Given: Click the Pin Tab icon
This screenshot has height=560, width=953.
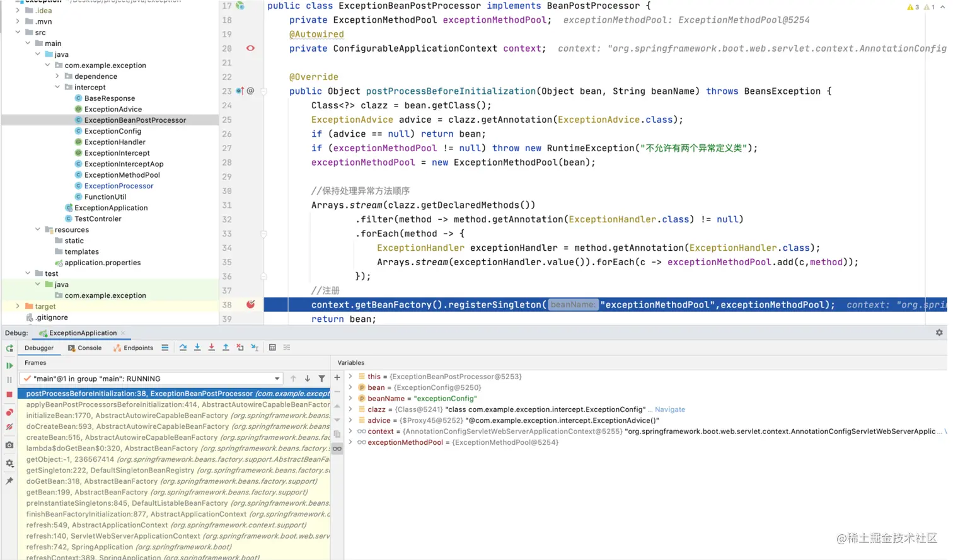Looking at the screenshot, I should [x=9, y=481].
